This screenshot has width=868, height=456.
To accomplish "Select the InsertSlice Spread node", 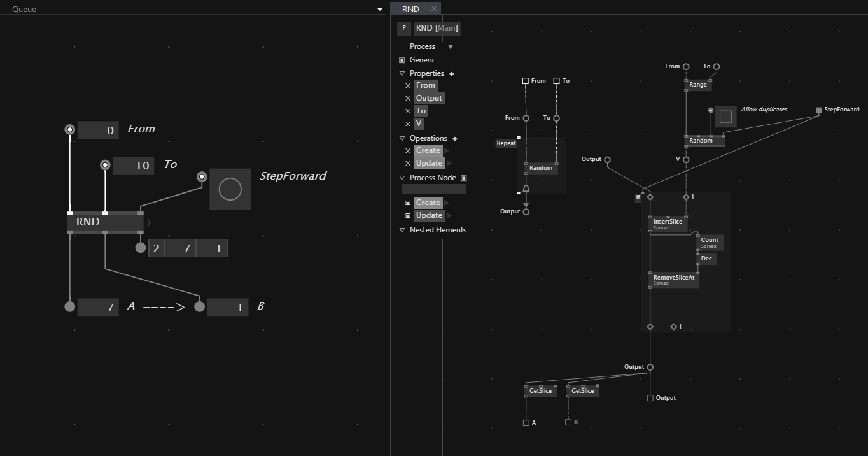I will pos(668,224).
